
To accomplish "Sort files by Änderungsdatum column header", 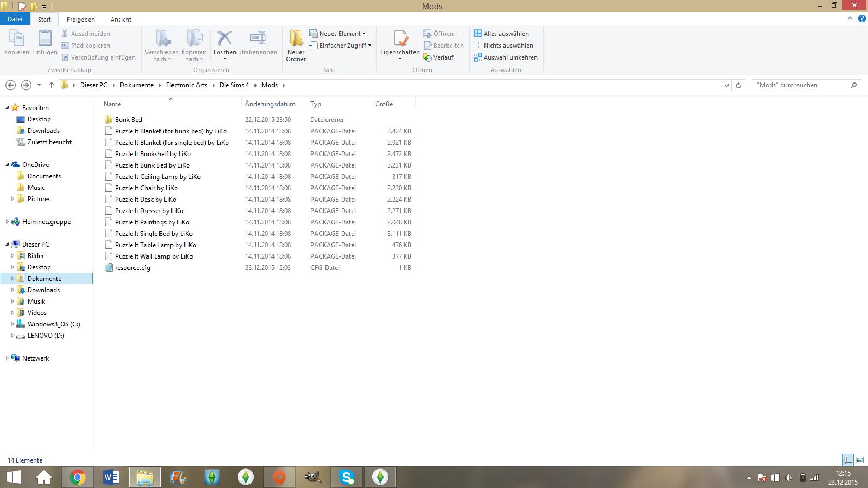I will click(270, 104).
